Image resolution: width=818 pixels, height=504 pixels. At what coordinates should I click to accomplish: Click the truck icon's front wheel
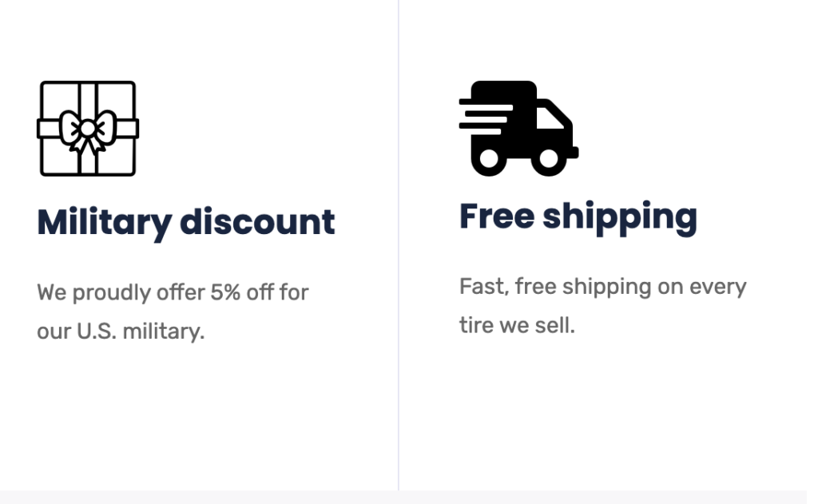tap(548, 159)
